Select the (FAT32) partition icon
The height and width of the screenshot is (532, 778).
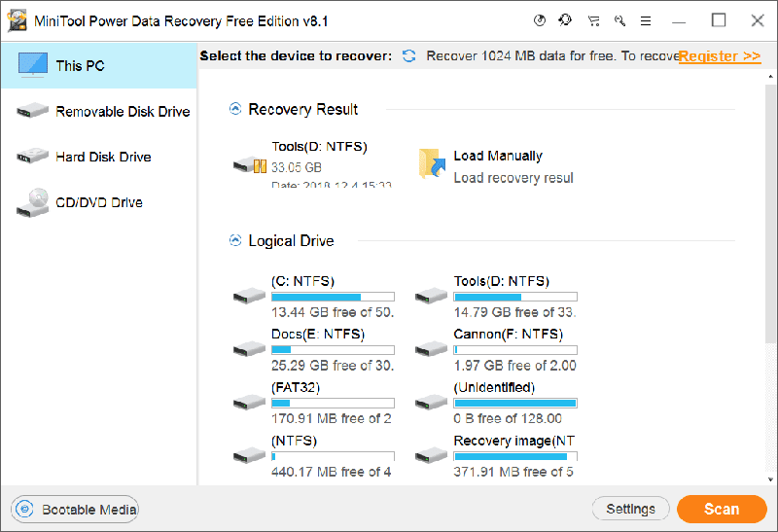pos(249,402)
